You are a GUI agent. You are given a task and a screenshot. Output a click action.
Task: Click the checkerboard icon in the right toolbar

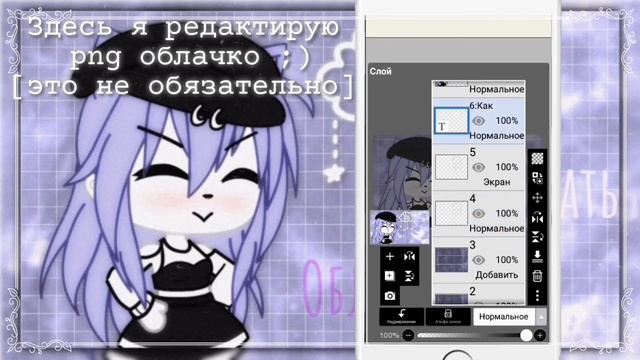(537, 158)
